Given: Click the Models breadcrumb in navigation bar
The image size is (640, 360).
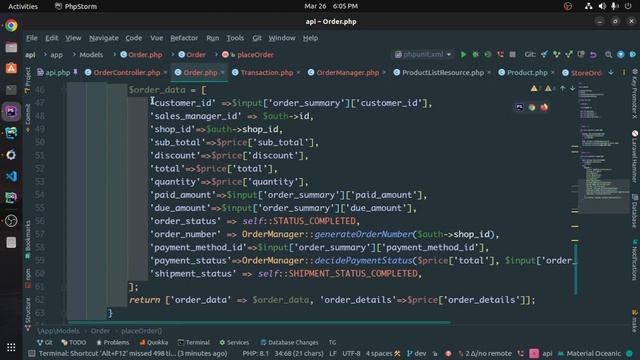Looking at the screenshot, I should (91, 55).
